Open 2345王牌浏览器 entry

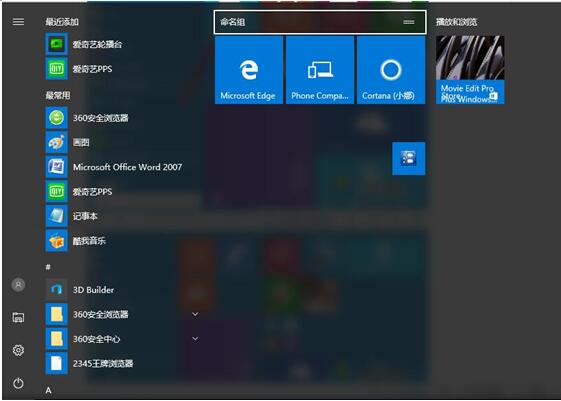(90, 363)
